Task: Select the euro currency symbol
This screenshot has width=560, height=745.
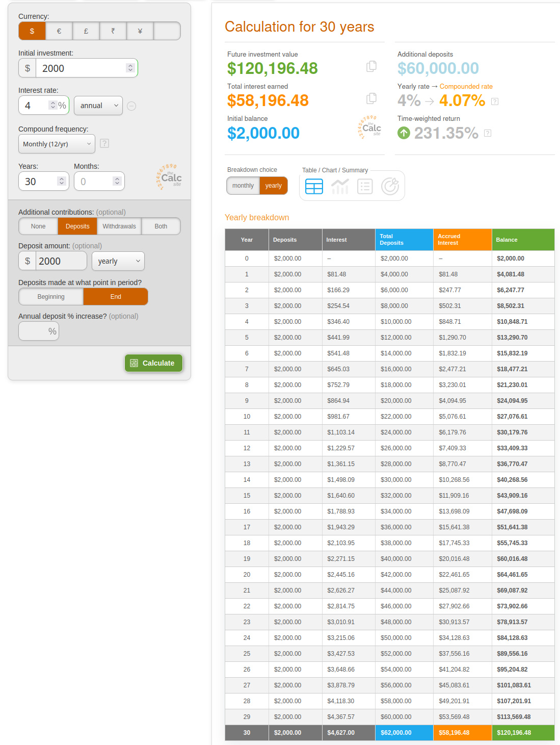Action: click(x=59, y=31)
